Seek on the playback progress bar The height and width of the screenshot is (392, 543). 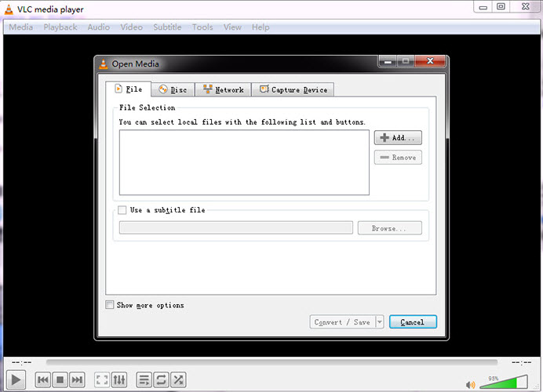click(271, 362)
